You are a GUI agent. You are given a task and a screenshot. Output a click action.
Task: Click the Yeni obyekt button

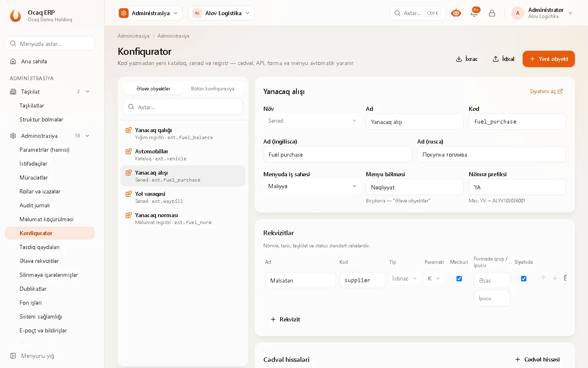tap(549, 59)
